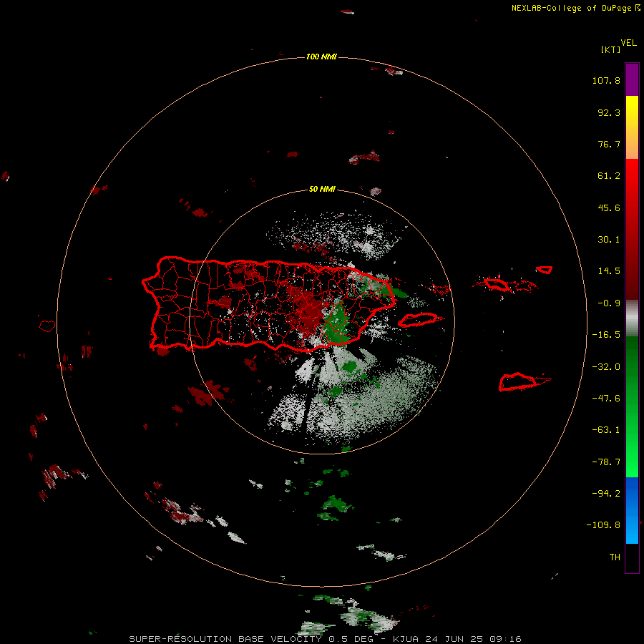
Task: Select the -0.9 scale value
Action: pyautogui.click(x=609, y=303)
